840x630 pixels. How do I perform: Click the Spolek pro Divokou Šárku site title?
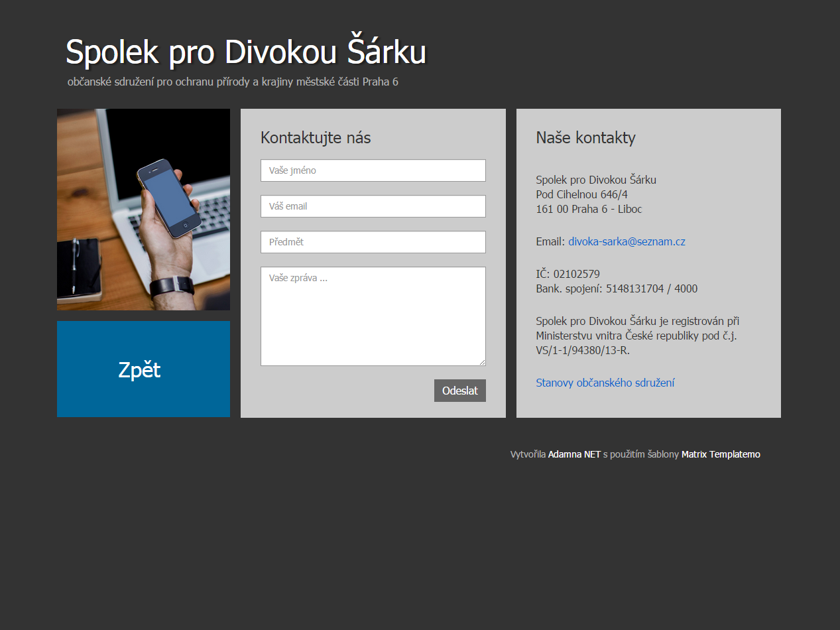246,52
